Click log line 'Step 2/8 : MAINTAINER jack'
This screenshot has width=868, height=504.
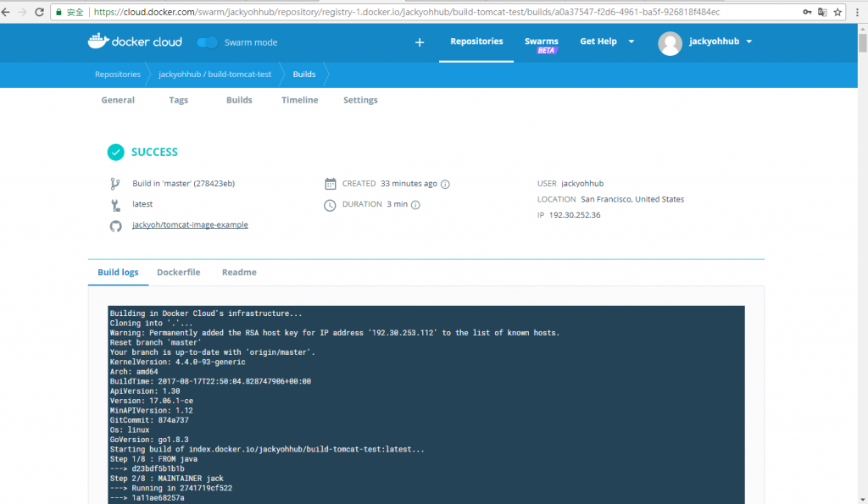(167, 478)
